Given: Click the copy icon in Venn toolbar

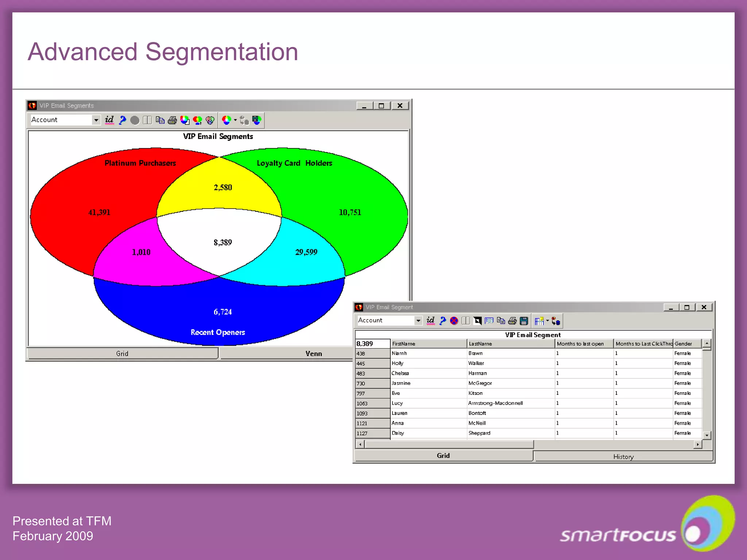Looking at the screenshot, I should [160, 120].
